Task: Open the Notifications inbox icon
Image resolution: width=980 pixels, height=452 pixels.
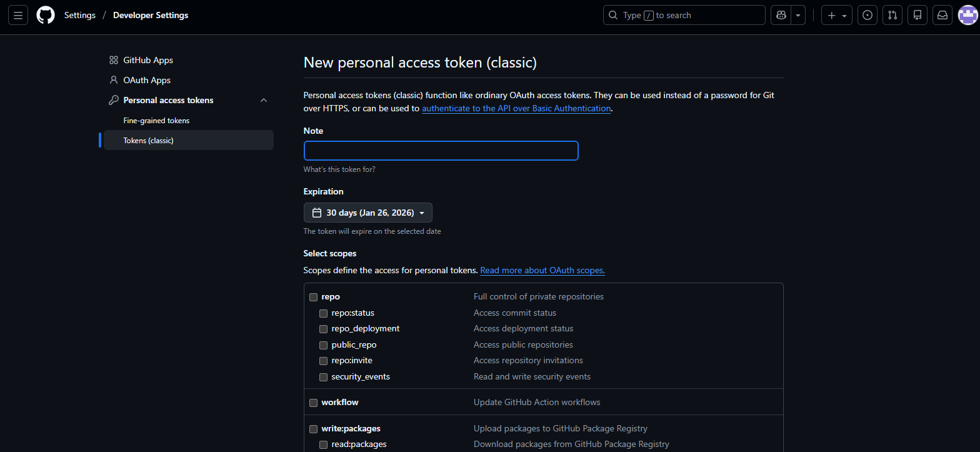Action: pos(942,15)
